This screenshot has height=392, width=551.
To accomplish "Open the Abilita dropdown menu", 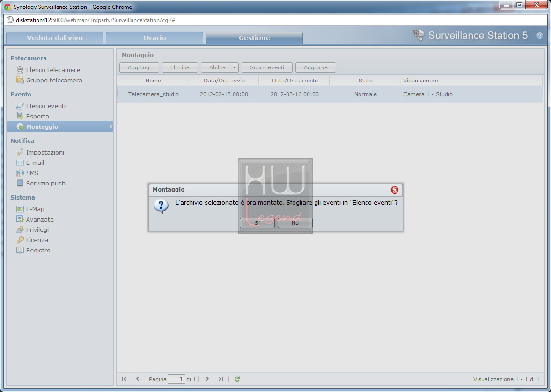I will coord(220,67).
